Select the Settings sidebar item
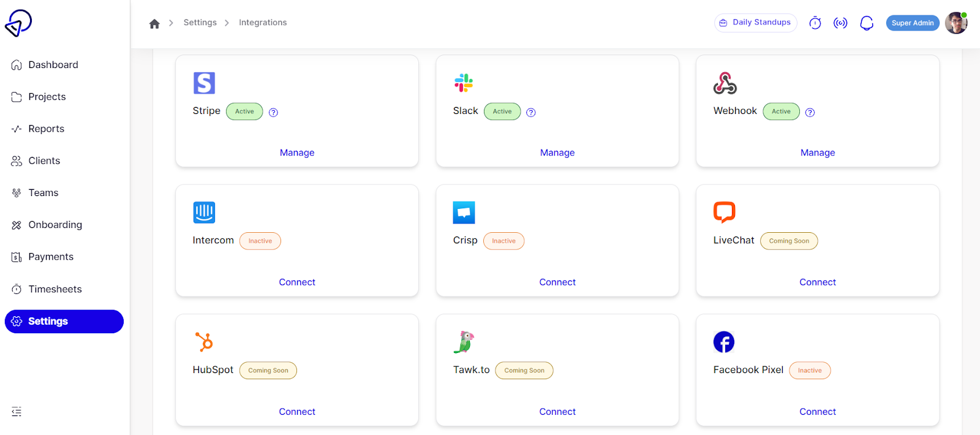 click(x=64, y=322)
